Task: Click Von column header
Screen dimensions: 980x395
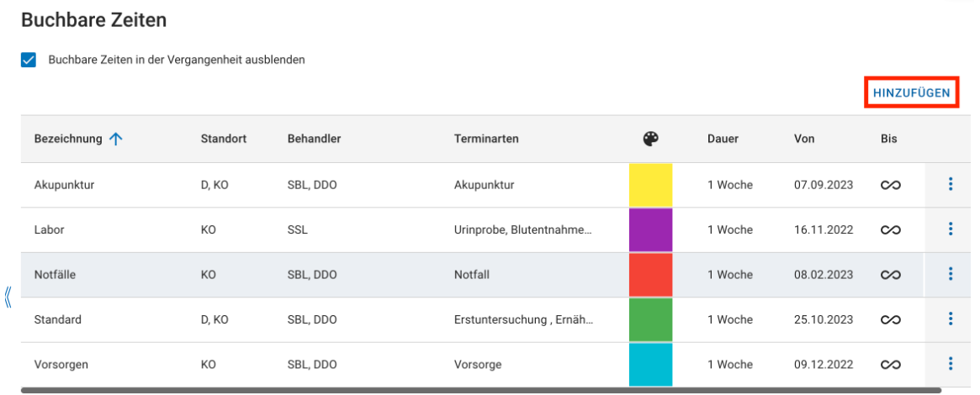Action: point(803,139)
